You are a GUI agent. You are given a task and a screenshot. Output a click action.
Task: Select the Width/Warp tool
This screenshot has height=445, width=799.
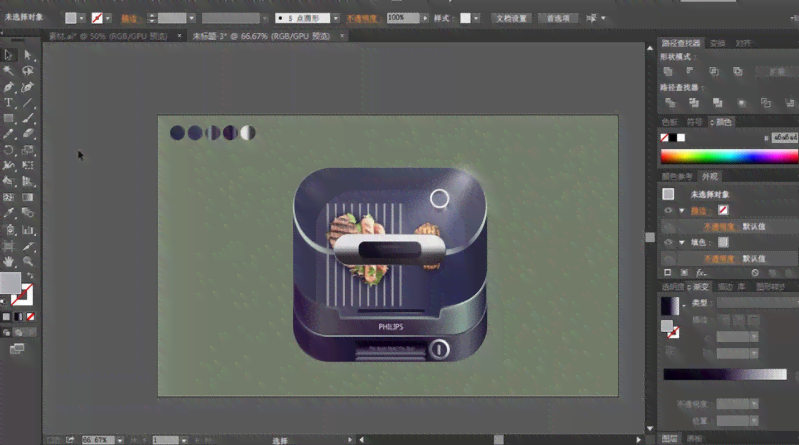coord(9,166)
